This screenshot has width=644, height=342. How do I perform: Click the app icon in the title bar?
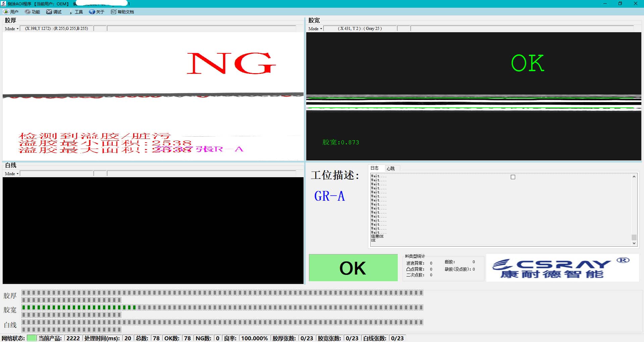point(3,4)
